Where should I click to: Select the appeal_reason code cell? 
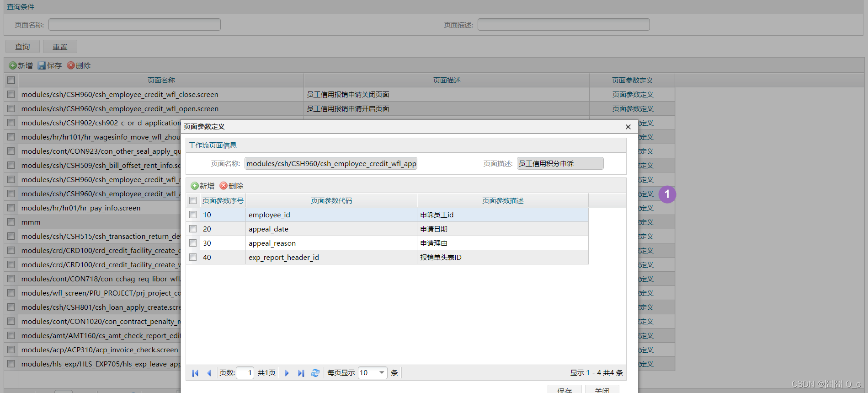(x=331, y=243)
